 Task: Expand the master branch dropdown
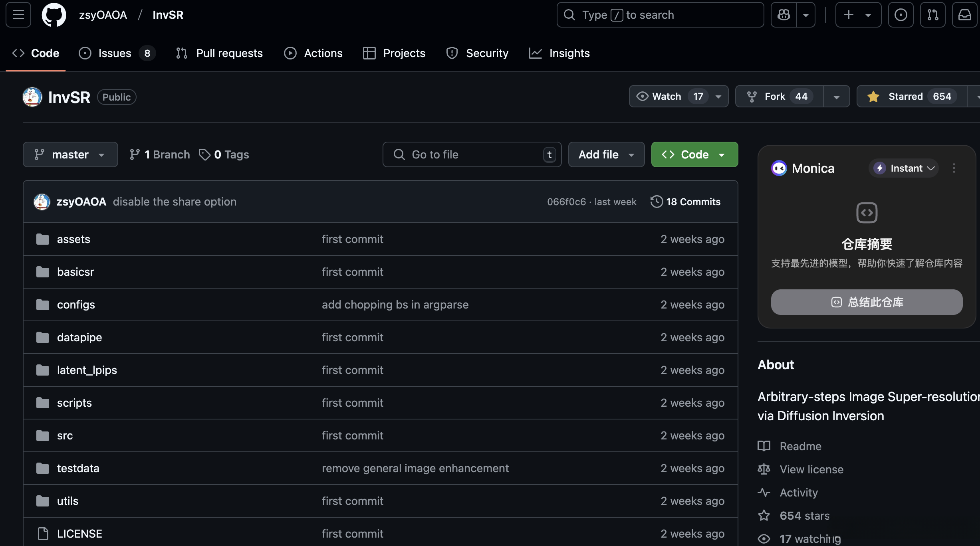click(x=70, y=154)
